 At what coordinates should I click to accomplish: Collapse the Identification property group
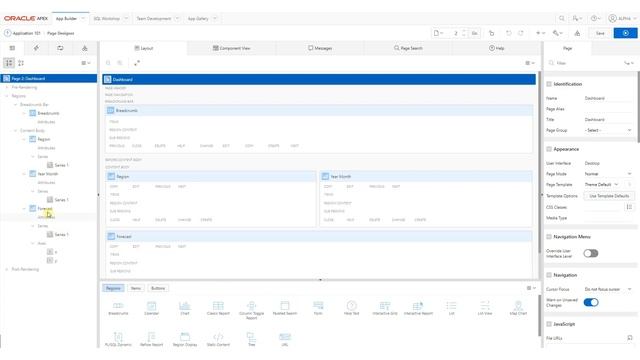[549, 84]
